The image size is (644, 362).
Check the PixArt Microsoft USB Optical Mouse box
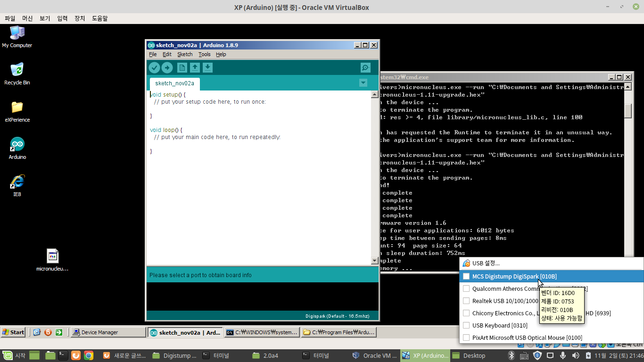[x=466, y=337]
